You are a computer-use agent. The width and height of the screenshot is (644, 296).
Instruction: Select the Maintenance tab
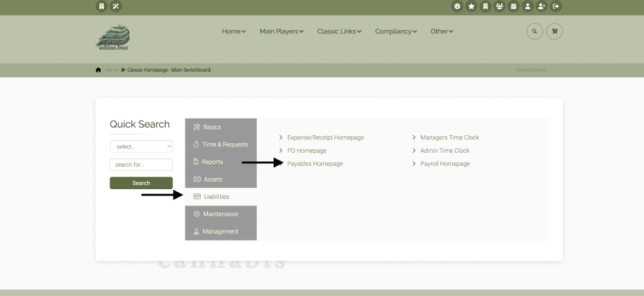tap(220, 214)
